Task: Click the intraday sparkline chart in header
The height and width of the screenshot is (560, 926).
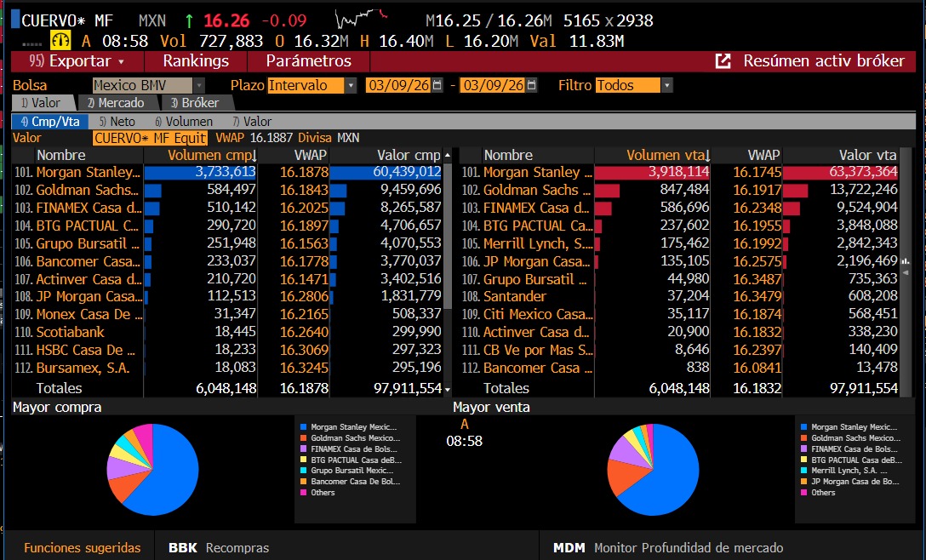Action: click(361, 19)
